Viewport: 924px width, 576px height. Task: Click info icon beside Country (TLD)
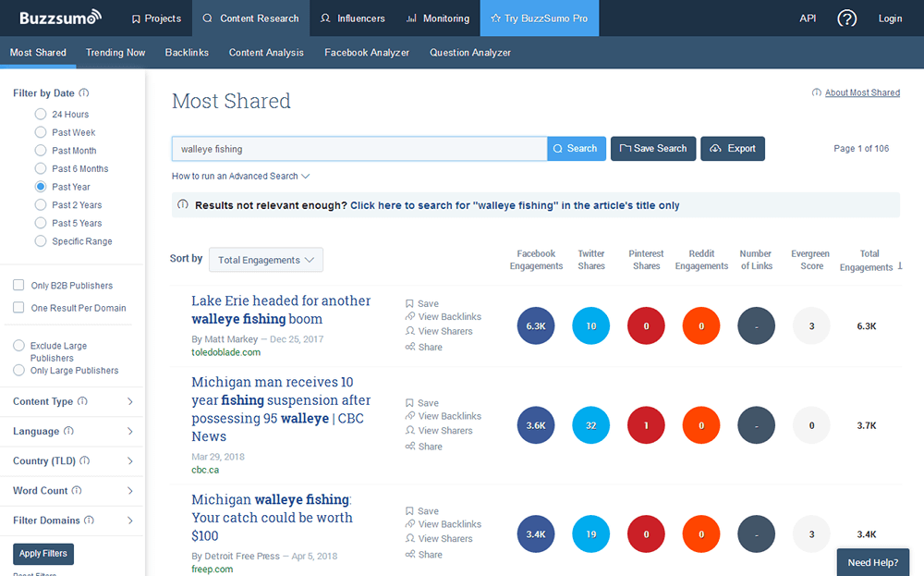(84, 460)
